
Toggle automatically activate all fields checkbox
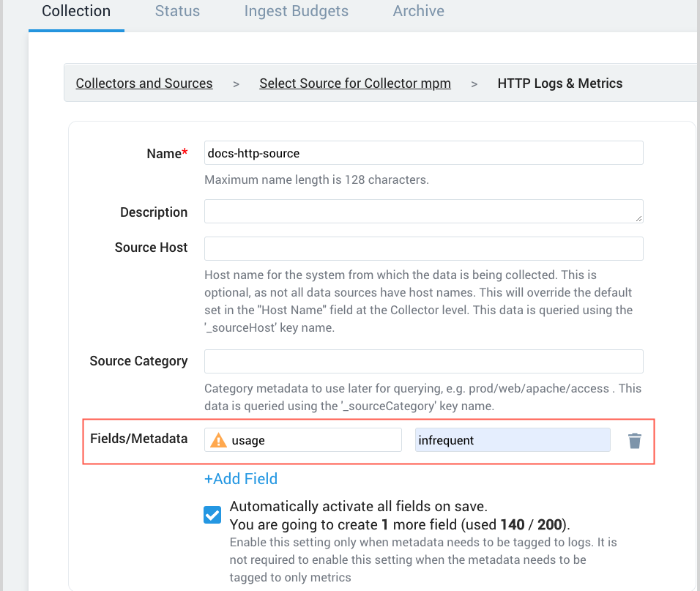(212, 515)
